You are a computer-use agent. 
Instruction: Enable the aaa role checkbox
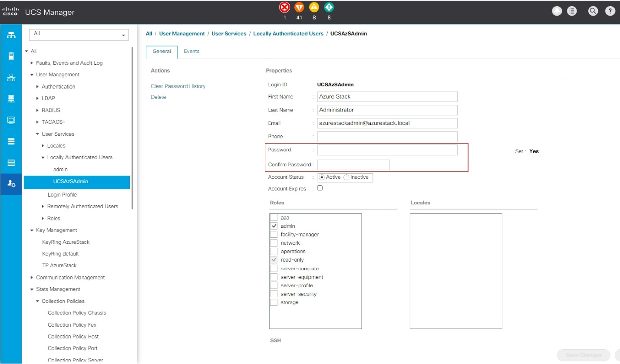pyautogui.click(x=274, y=217)
